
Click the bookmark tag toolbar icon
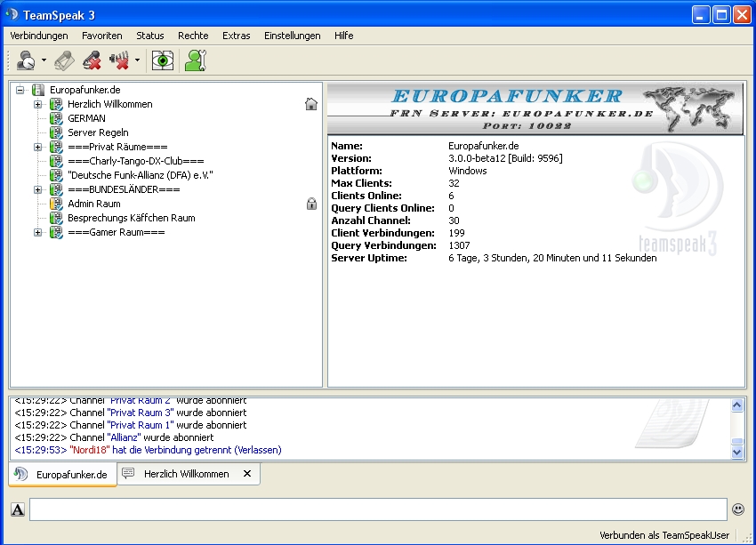[64, 60]
